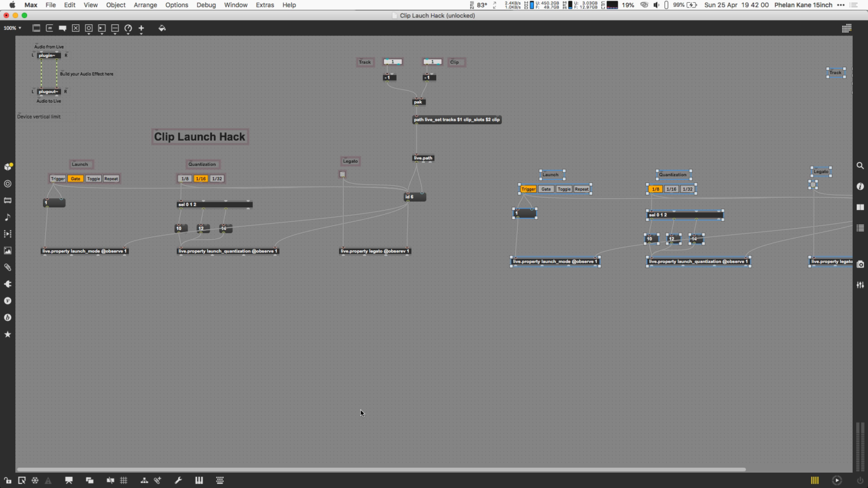Click the path live_set tracks message box
Viewport: 868px width, 488px height.
pos(457,119)
